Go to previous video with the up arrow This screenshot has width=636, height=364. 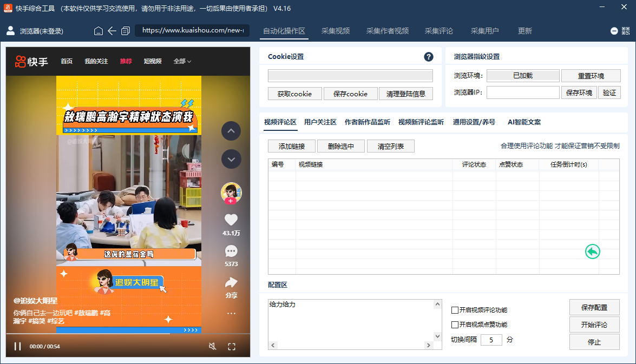click(x=231, y=131)
